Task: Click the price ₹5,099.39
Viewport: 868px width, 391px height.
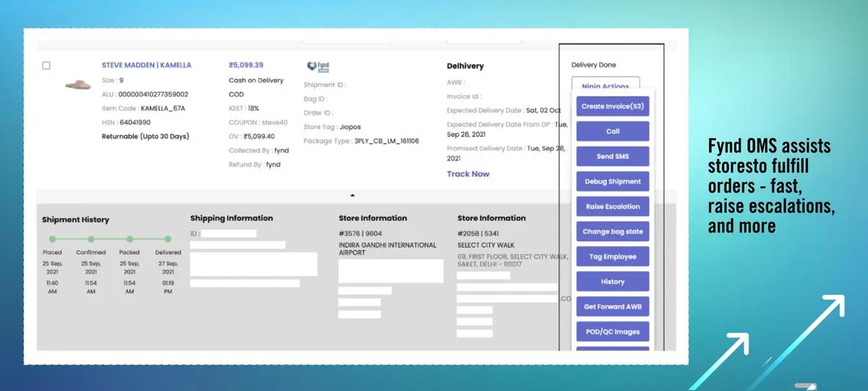Action: pos(246,65)
